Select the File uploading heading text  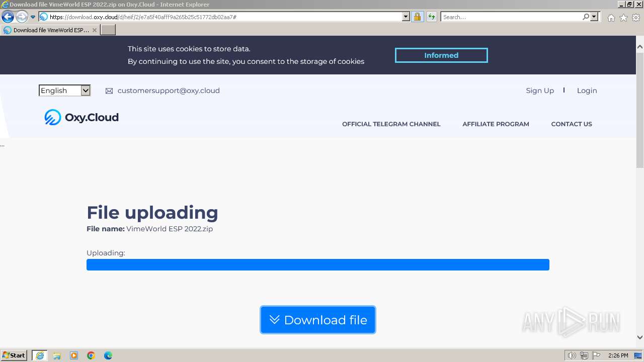(152, 213)
